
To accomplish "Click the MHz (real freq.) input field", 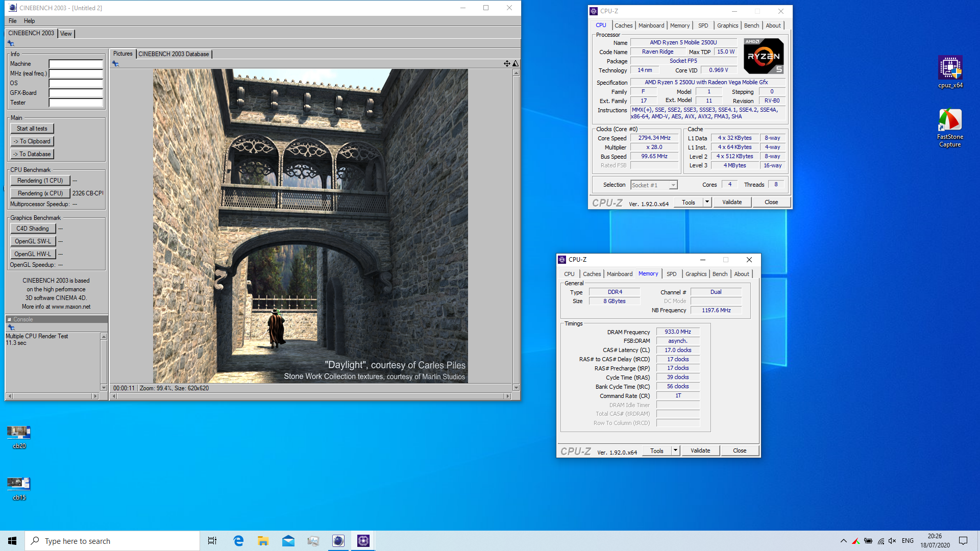I will (x=76, y=73).
